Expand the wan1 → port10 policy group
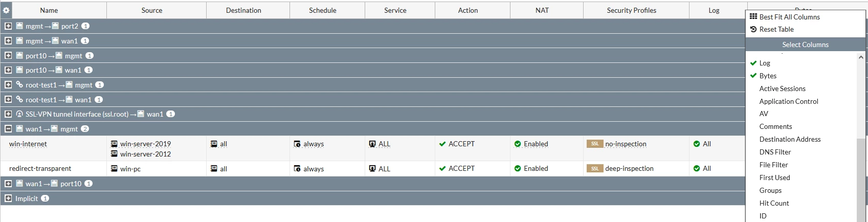Image resolution: width=868 pixels, height=222 pixels. point(8,184)
